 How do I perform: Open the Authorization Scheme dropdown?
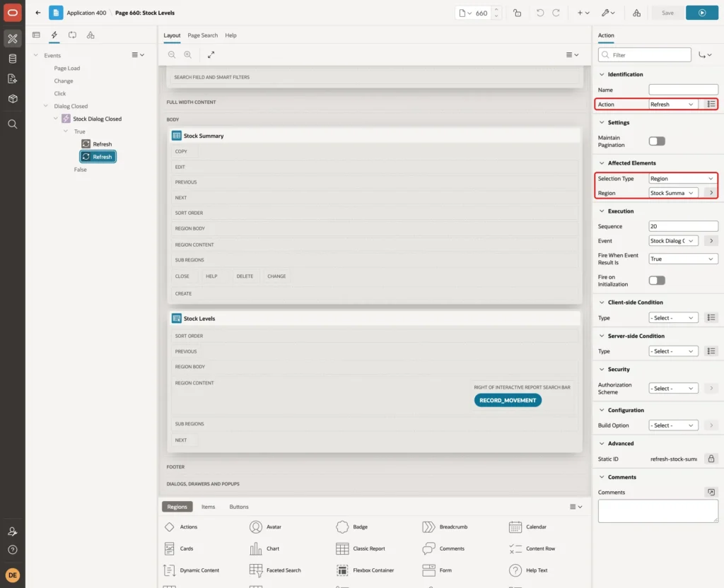(x=673, y=389)
